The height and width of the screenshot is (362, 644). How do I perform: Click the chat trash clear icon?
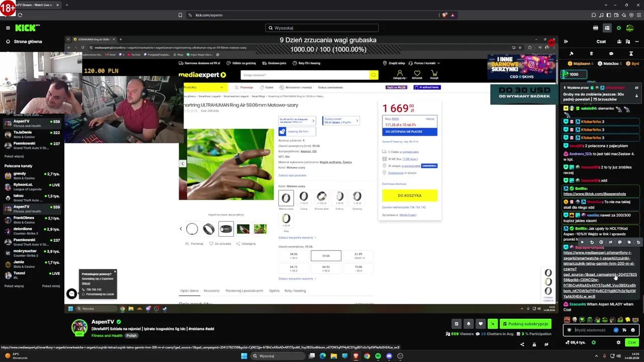591,53
